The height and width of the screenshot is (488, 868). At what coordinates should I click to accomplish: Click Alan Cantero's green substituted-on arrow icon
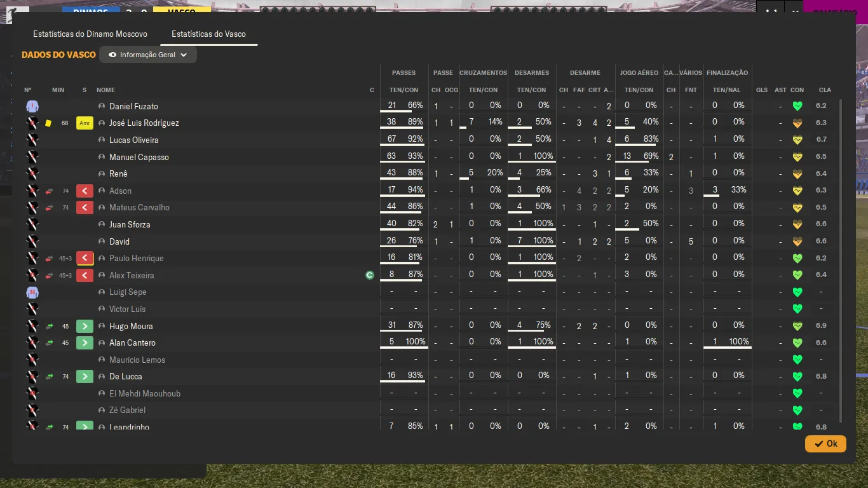(85, 342)
